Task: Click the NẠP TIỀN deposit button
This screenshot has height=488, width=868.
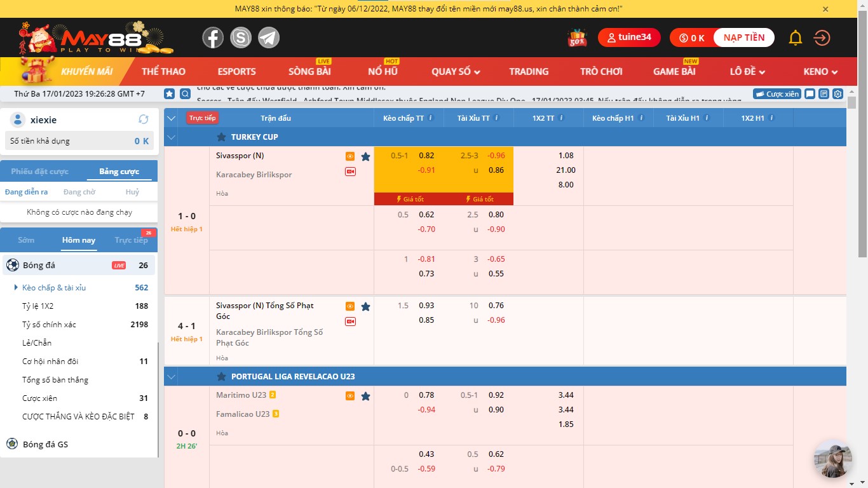Action: pyautogui.click(x=743, y=37)
